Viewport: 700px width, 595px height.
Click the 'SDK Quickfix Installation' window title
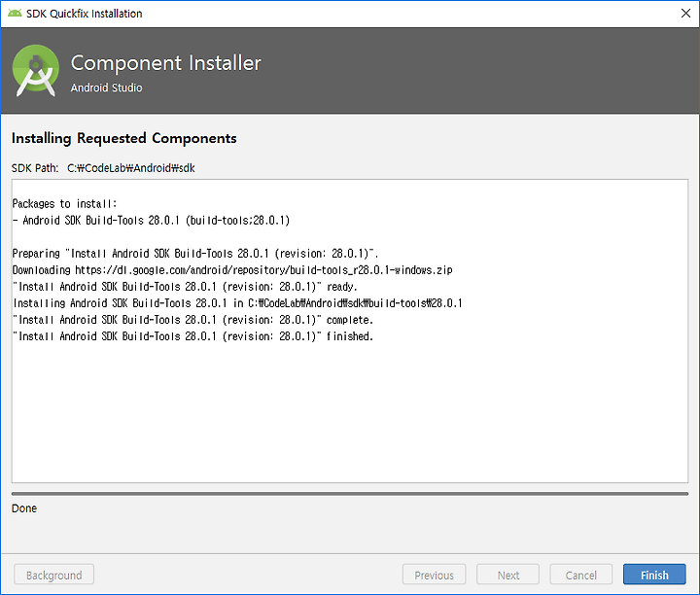[x=85, y=14]
